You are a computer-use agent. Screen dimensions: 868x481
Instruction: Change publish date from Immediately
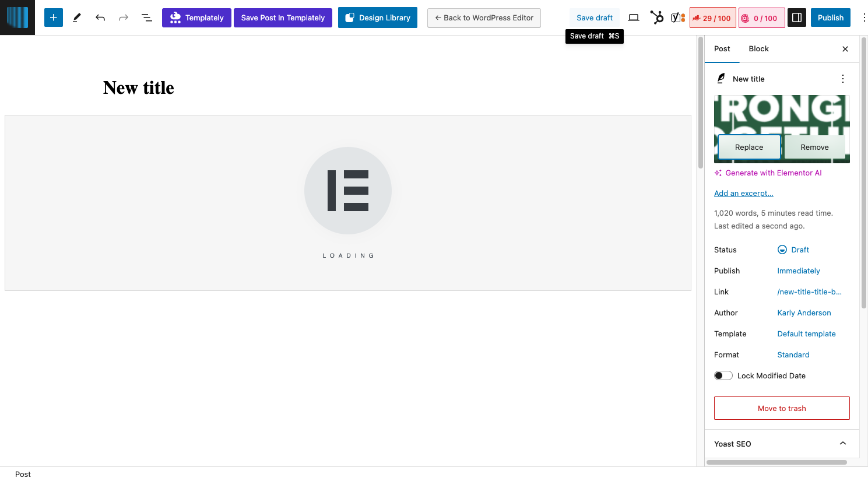tap(799, 271)
